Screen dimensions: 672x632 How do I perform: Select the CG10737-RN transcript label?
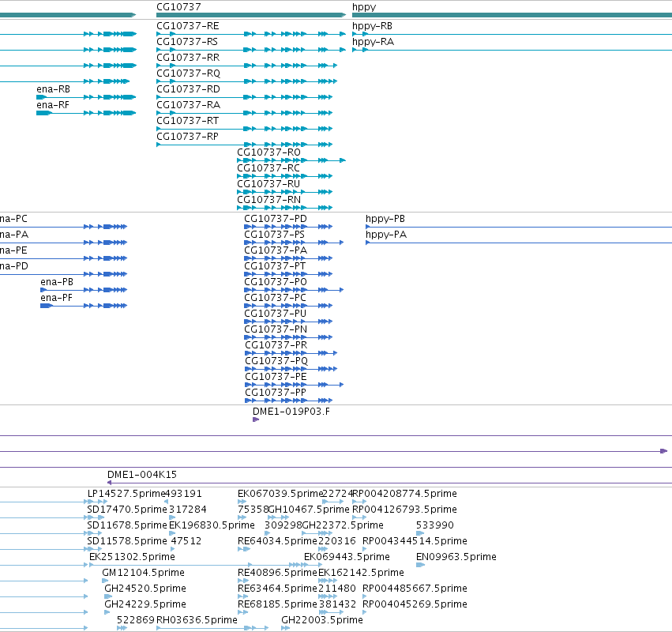click(x=268, y=200)
